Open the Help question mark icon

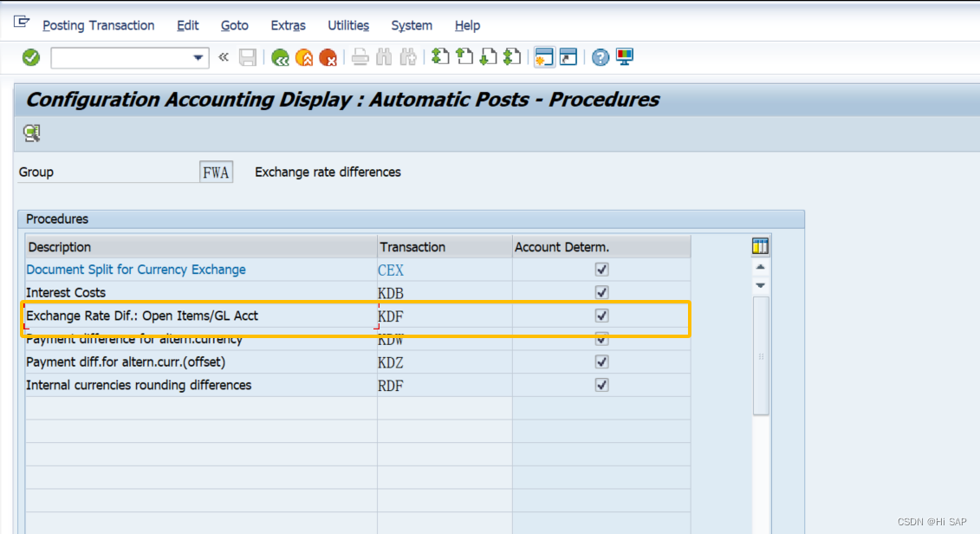coord(600,56)
